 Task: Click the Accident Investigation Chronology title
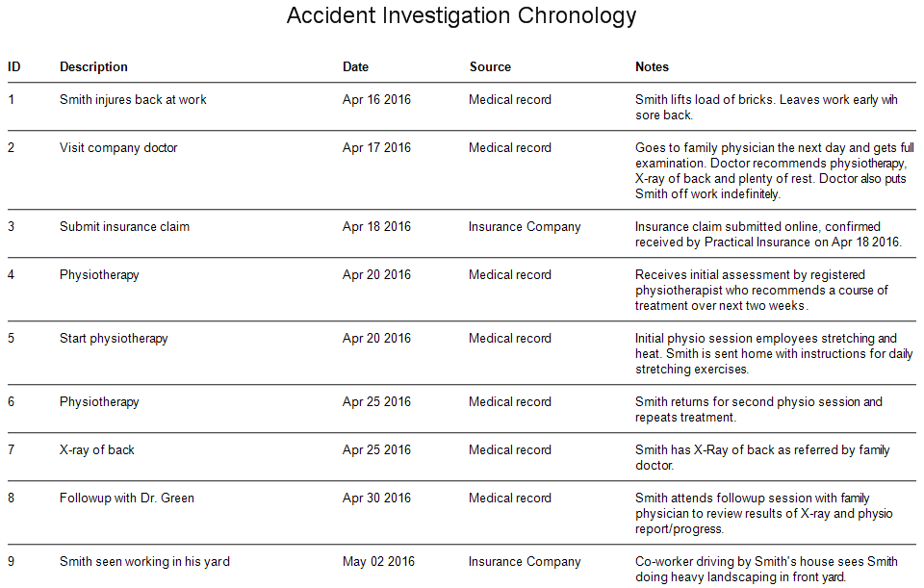[x=461, y=16]
